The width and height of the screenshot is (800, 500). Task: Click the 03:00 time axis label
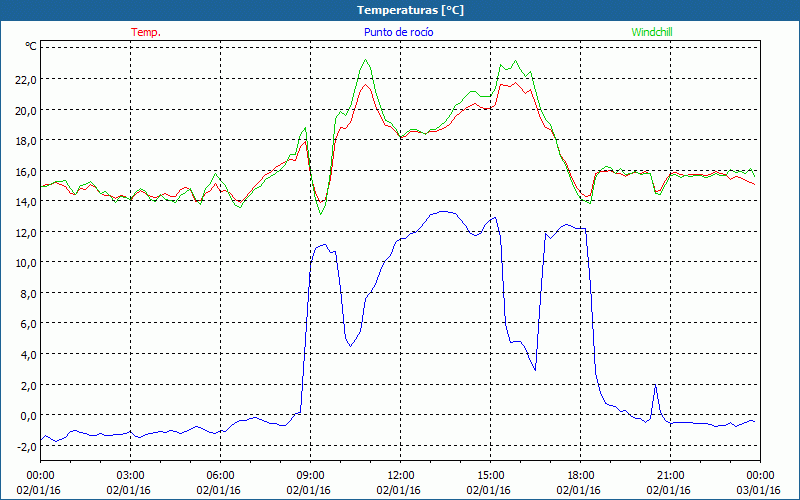pos(131,476)
